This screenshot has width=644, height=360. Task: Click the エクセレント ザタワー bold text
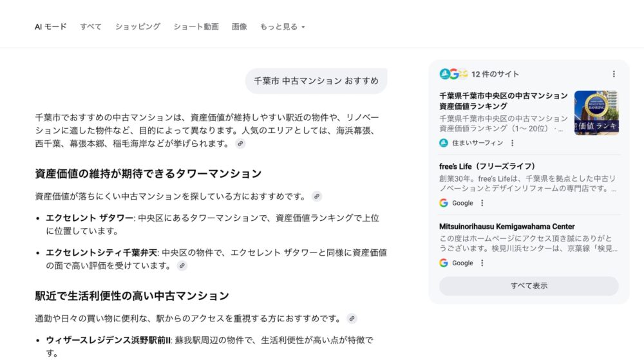point(89,218)
